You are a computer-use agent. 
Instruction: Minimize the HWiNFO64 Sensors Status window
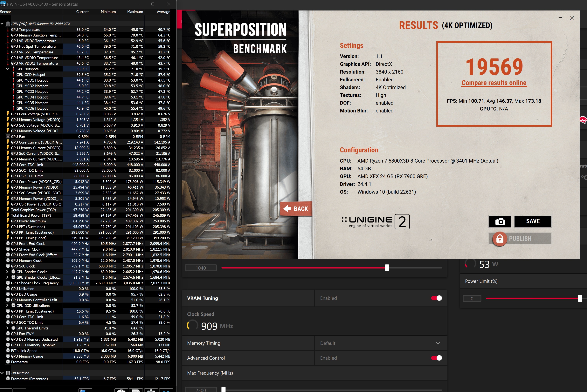click(137, 4)
